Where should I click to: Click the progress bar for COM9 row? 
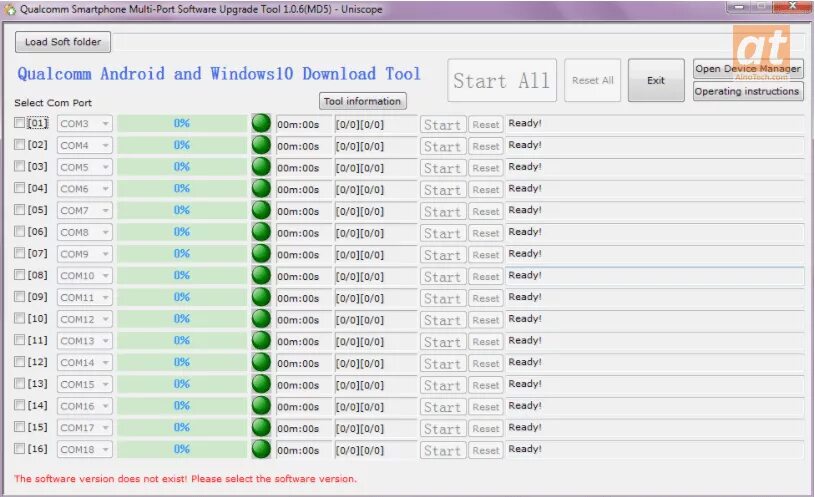182,254
